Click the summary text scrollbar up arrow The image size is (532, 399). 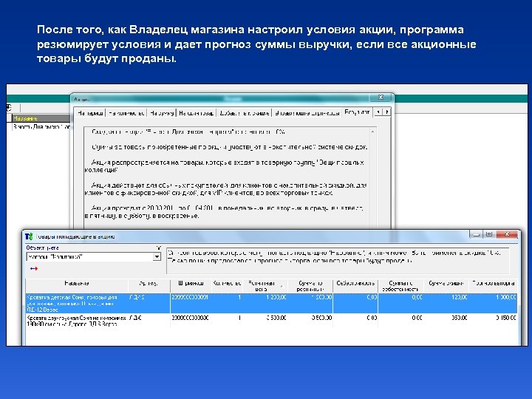tap(372, 132)
